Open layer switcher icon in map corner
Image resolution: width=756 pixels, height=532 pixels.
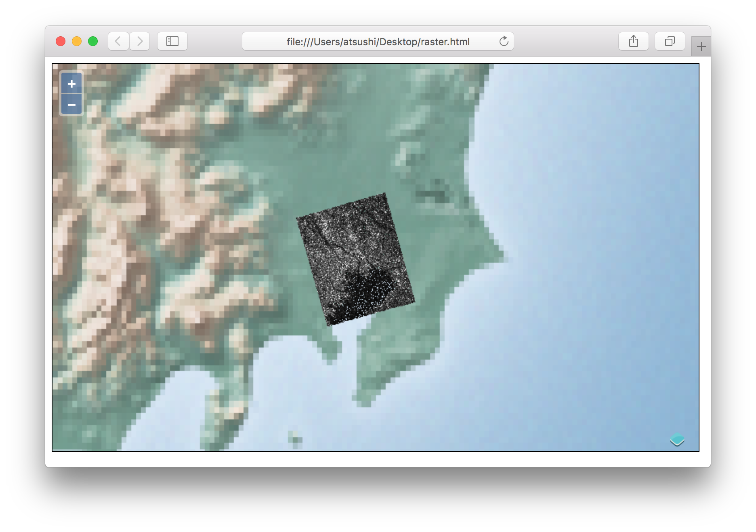(x=677, y=439)
